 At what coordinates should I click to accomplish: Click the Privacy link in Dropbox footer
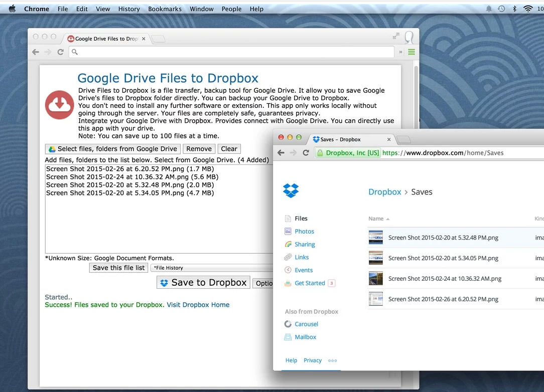313,360
